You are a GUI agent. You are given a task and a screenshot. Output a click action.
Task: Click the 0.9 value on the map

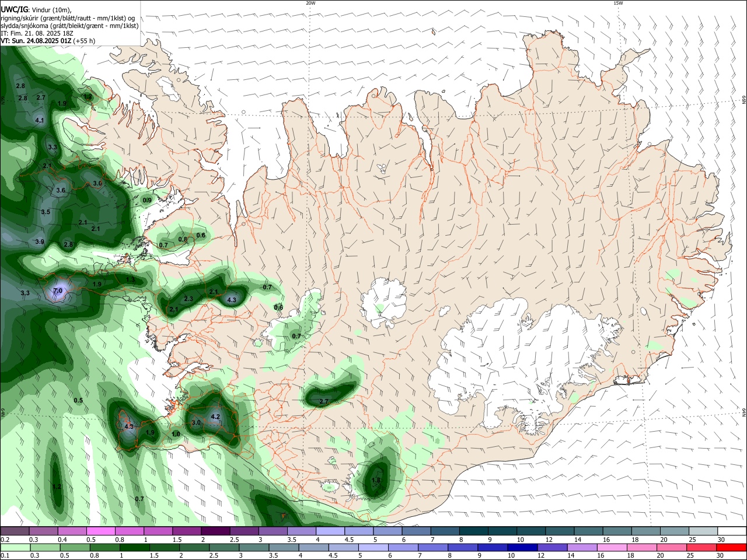[x=147, y=200]
